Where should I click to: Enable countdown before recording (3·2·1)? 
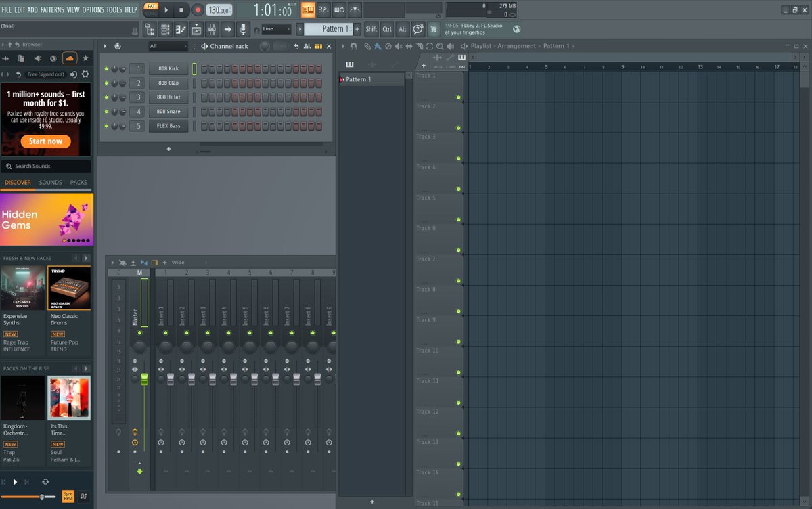323,9
